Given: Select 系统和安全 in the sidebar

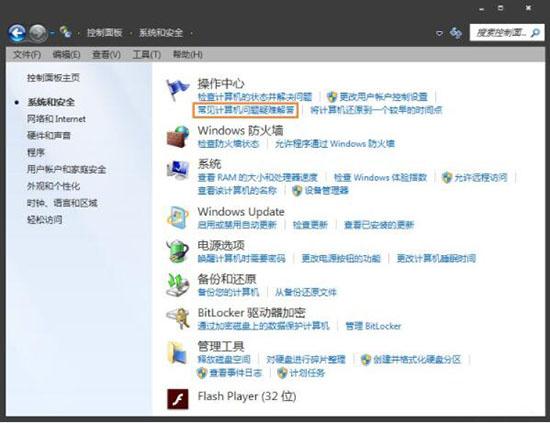Looking at the screenshot, I should [51, 102].
